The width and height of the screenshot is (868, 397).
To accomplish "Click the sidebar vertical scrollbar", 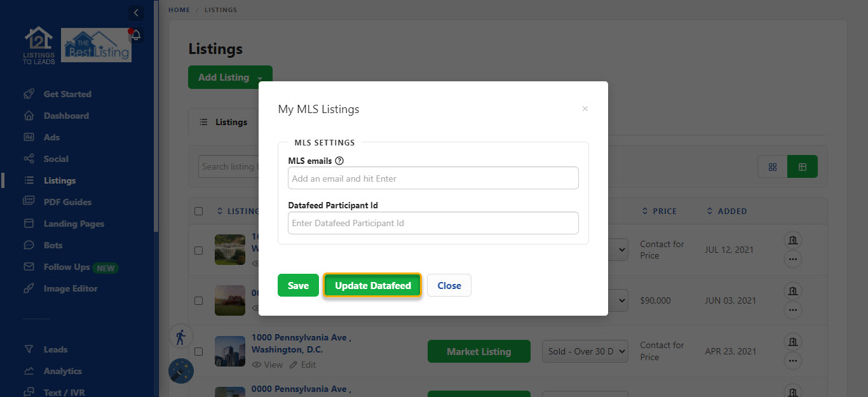I will click(156, 116).
